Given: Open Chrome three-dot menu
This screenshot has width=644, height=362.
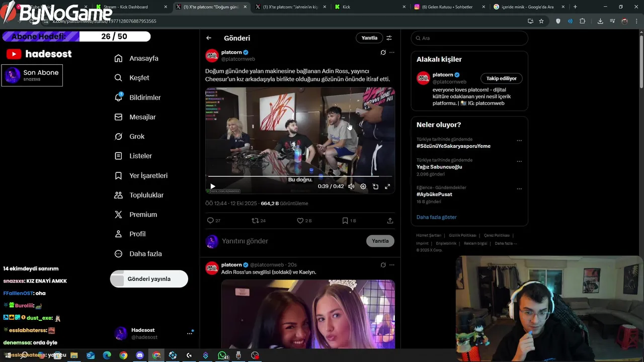Looking at the screenshot, I should 636,21.
